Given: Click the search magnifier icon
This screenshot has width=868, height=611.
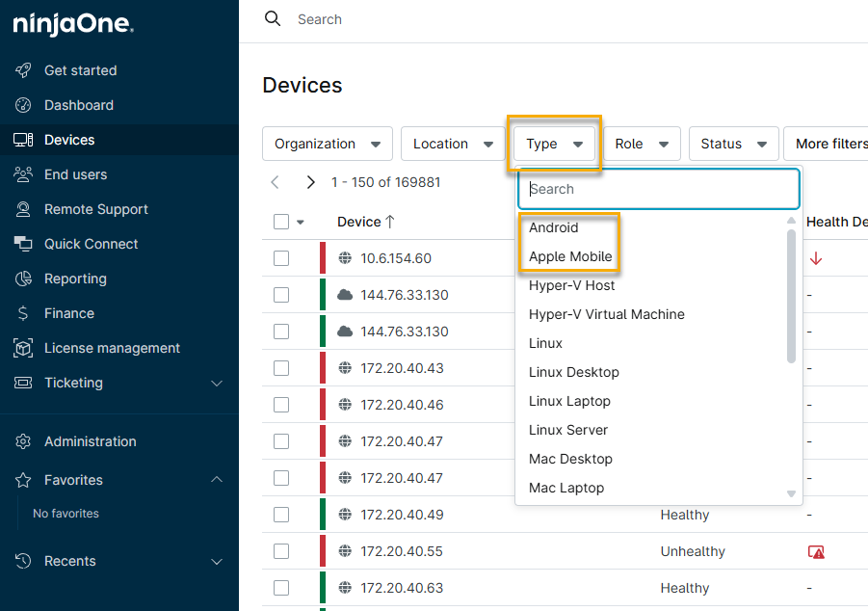Looking at the screenshot, I should 274,19.
